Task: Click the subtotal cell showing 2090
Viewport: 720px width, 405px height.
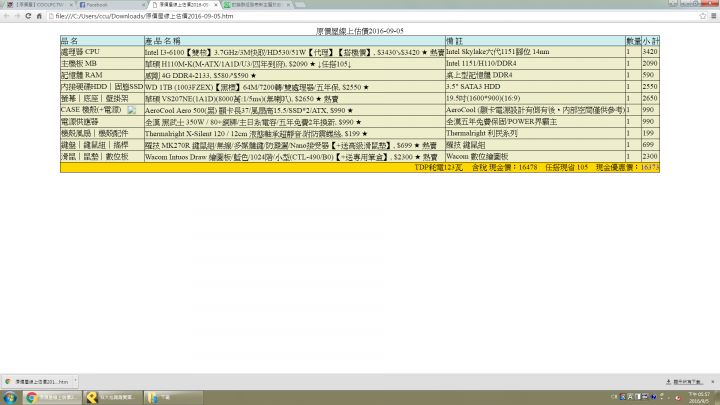Action: coord(650,64)
